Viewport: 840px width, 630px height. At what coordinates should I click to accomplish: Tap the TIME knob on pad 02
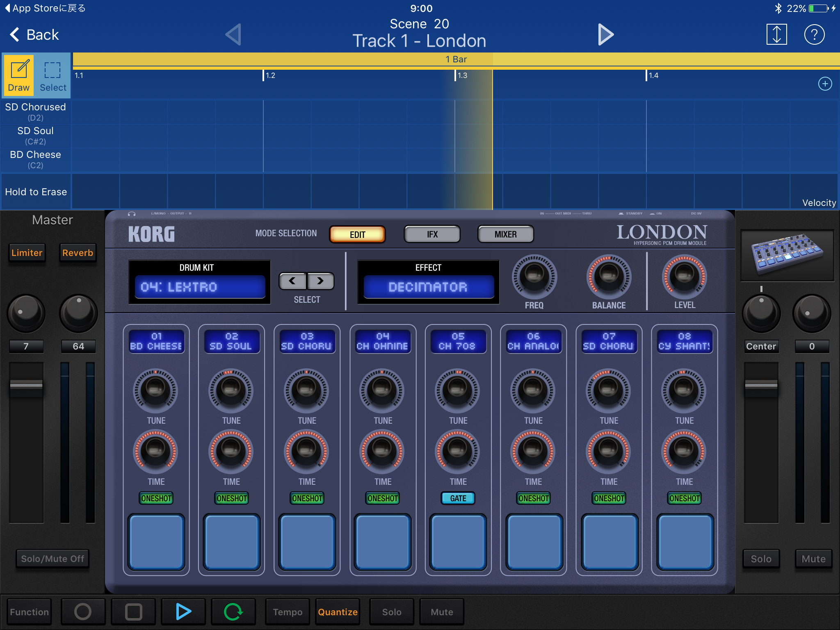point(231,452)
